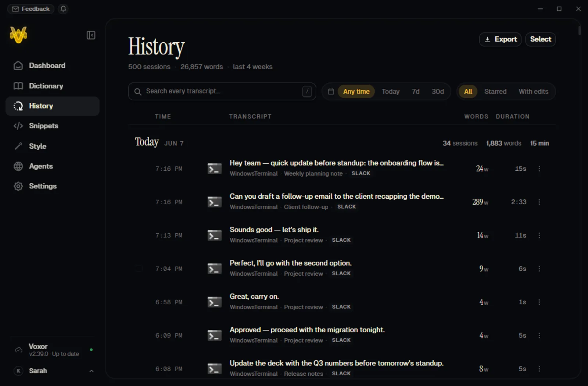588x386 pixels.
Task: Click terminal icon on 'Can you draft' row
Action: (215, 202)
